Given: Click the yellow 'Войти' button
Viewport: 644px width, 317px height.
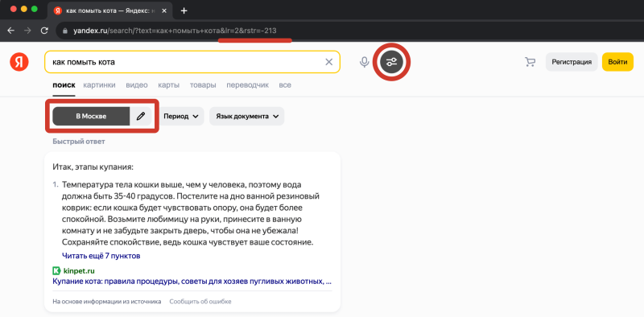Looking at the screenshot, I should [617, 62].
